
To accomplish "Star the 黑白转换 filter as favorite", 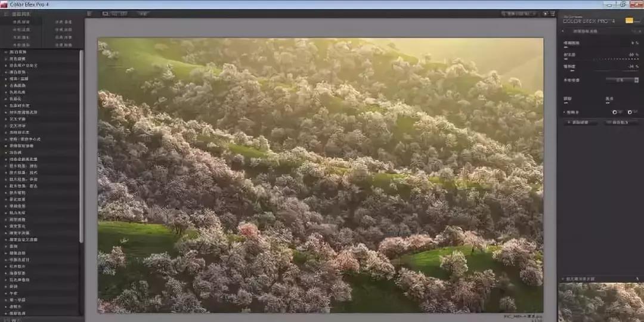I will (6, 52).
